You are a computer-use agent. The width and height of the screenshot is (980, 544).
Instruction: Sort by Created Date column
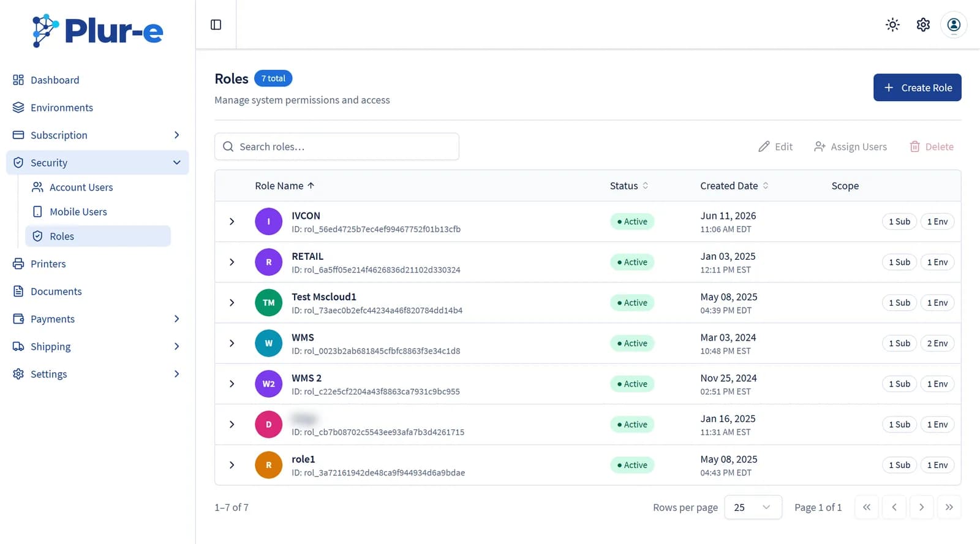tap(734, 186)
